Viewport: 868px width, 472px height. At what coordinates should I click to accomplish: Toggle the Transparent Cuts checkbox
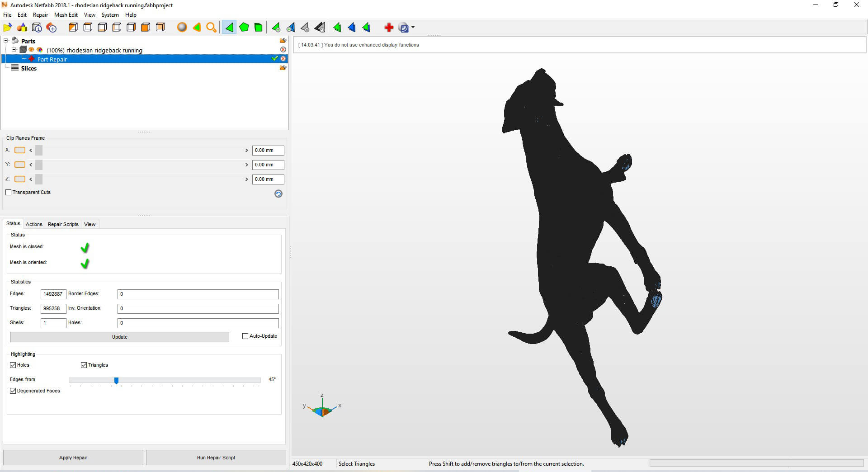pyautogui.click(x=8, y=192)
